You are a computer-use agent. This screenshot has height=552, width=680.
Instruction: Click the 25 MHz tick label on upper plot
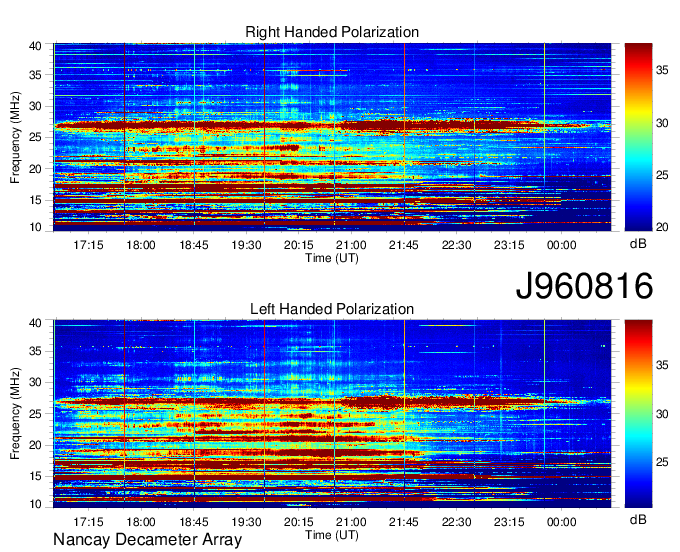(35, 137)
